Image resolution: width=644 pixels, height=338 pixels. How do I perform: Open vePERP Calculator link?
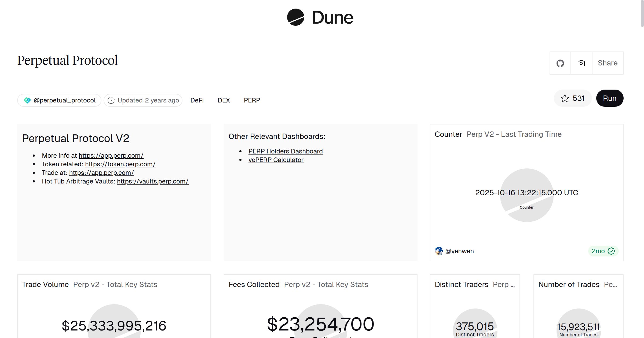pos(276,160)
